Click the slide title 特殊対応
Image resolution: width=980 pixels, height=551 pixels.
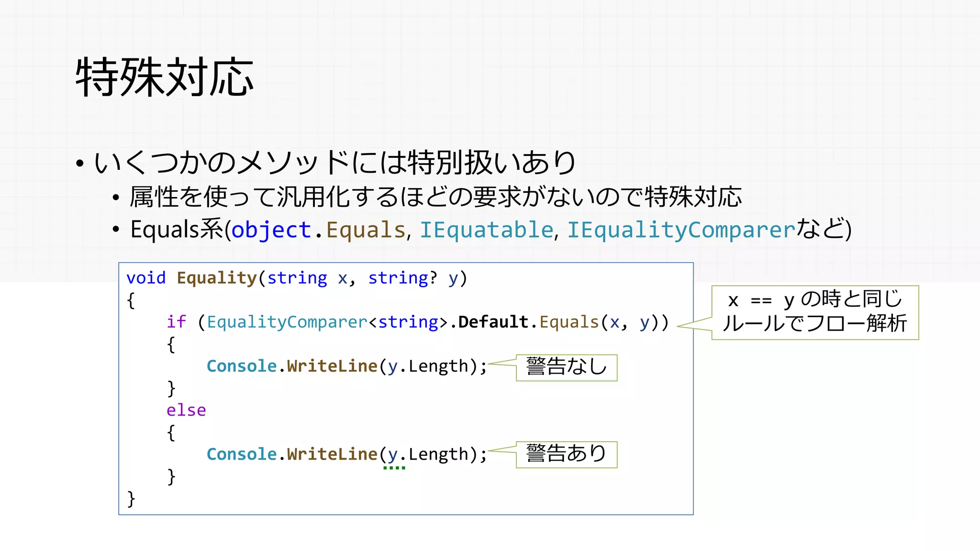click(164, 77)
